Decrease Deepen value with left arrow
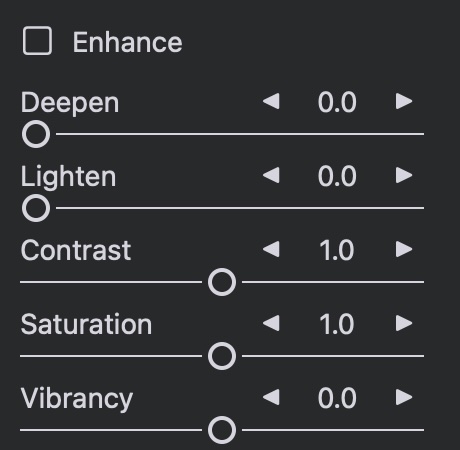Screen dimensions: 460x450 pos(271,101)
